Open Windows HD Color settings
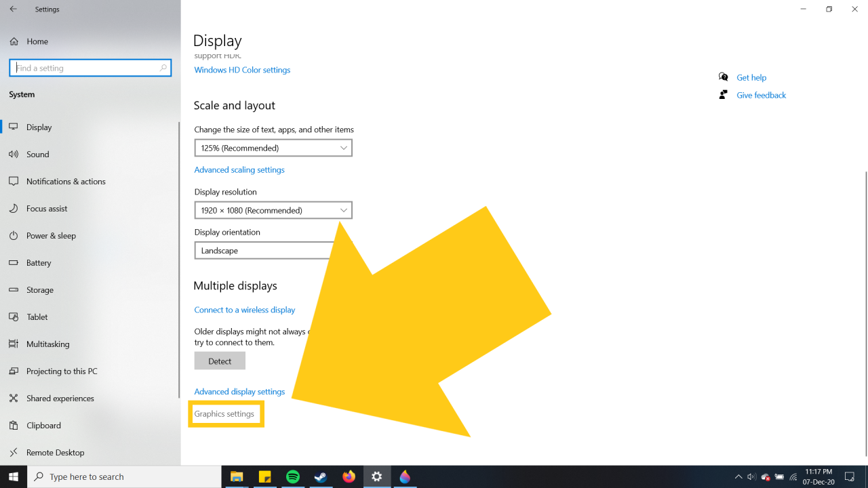 242,70
